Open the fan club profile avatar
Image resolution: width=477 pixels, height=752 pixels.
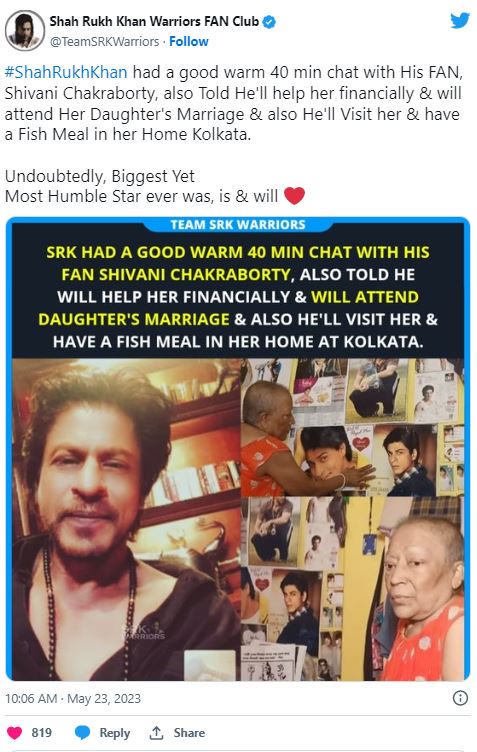24,31
